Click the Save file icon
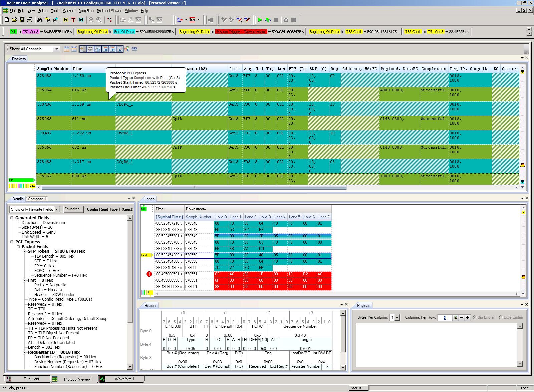 pyautogui.click(x=22, y=20)
